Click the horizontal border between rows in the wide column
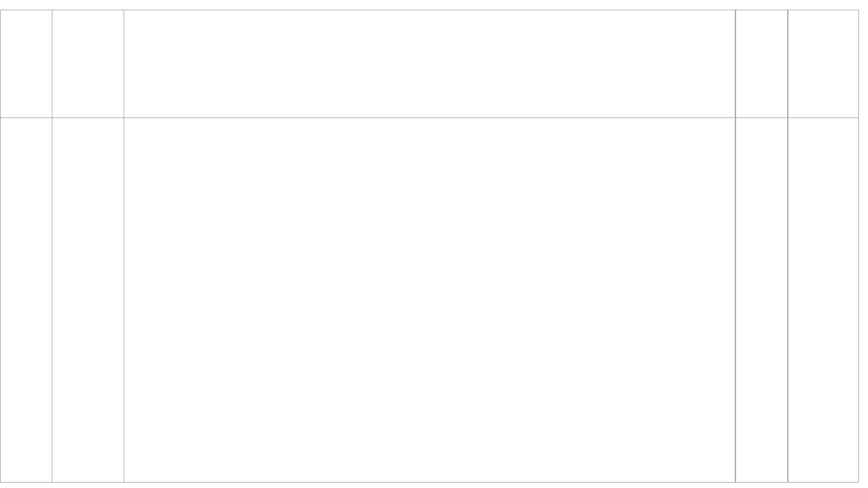 (429, 117)
